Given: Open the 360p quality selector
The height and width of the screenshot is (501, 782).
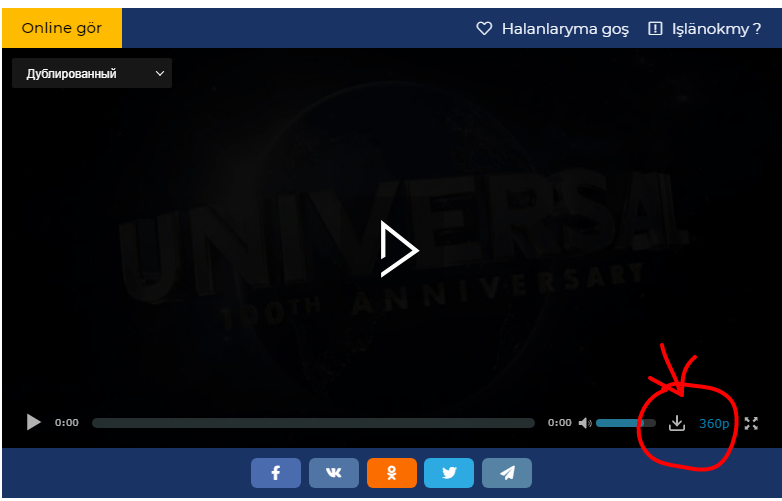Looking at the screenshot, I should tap(714, 424).
